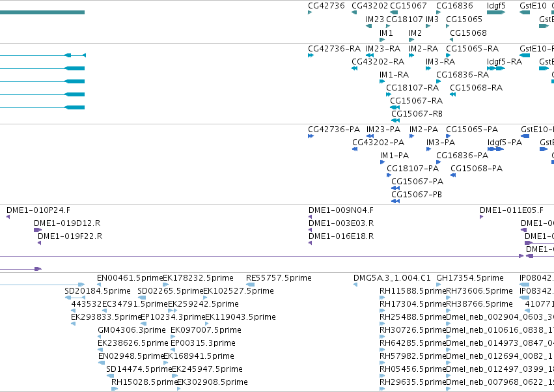Viewport: 554px width, 392px height.
Task: Select the CG15068 gene label
Action: point(468,33)
